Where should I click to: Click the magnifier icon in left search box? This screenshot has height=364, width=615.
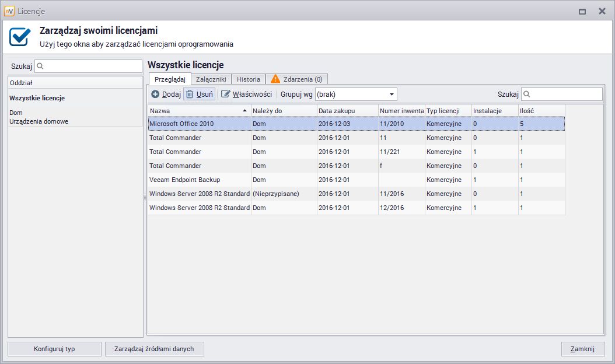(x=40, y=66)
